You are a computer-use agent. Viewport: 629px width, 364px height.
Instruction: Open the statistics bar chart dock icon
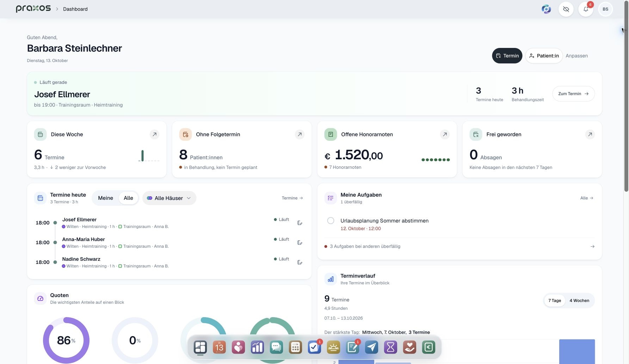(257, 347)
